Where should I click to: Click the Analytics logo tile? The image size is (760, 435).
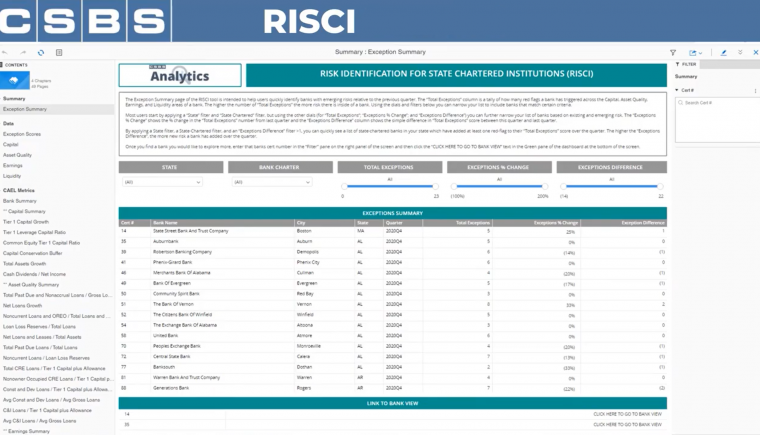coord(180,75)
